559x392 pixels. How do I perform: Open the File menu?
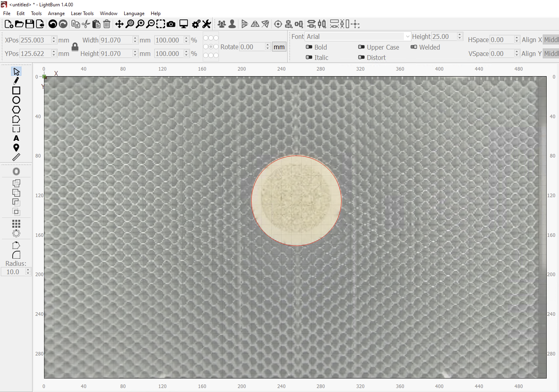[7, 13]
